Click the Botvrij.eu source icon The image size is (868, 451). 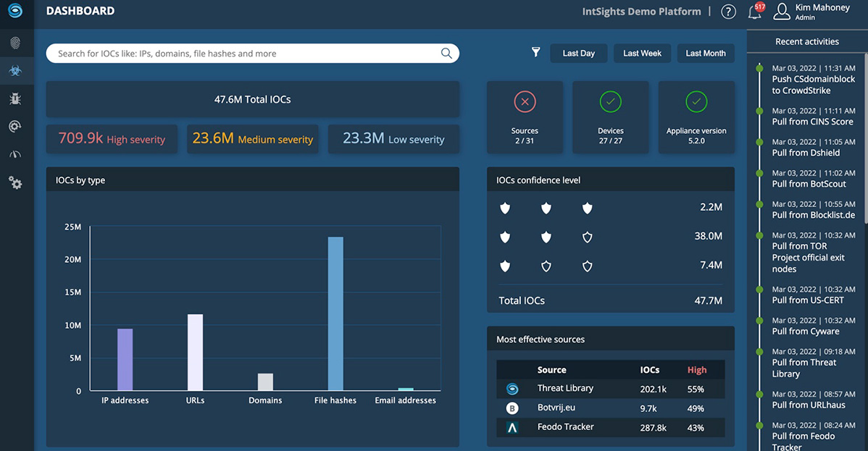512,408
